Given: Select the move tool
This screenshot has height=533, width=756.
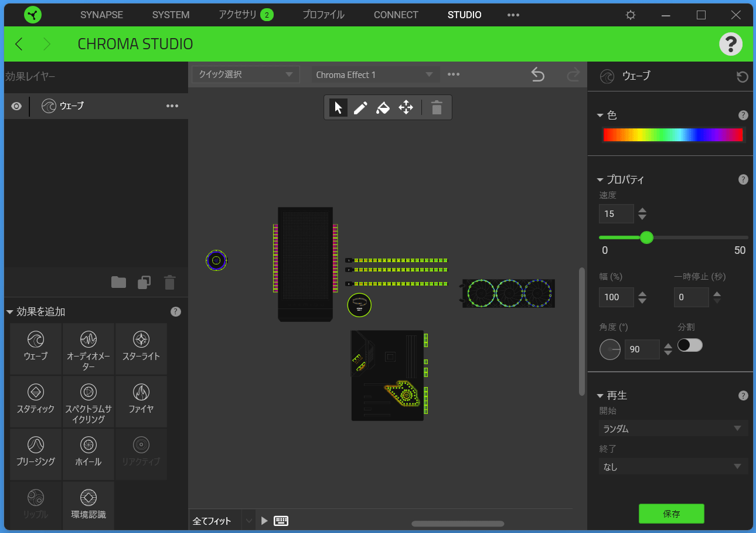Looking at the screenshot, I should (406, 108).
